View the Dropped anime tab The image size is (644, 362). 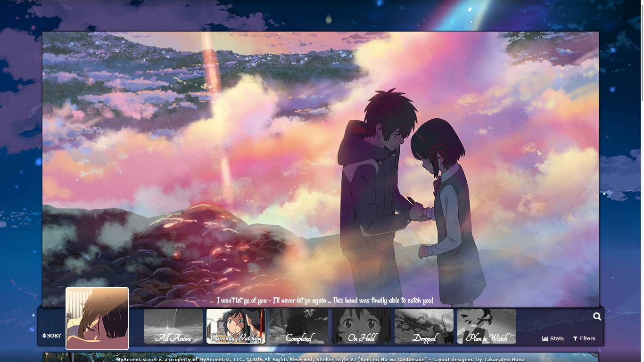[x=424, y=326]
